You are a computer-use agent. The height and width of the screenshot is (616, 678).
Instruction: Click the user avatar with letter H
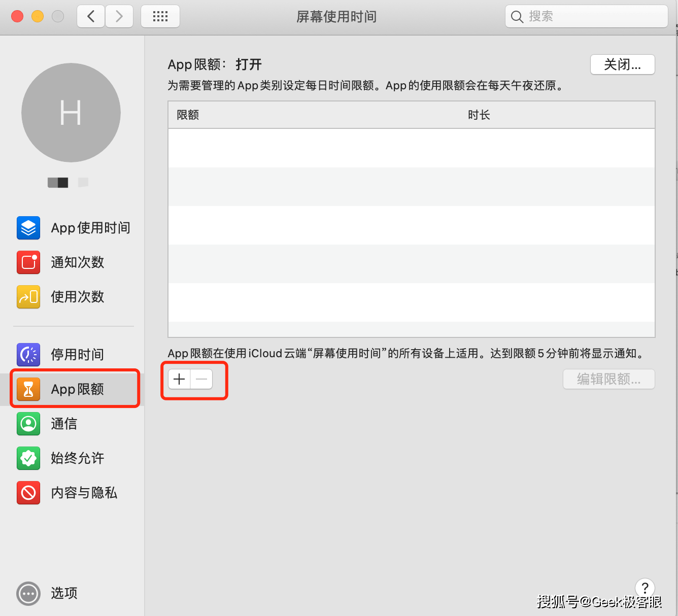pyautogui.click(x=71, y=113)
